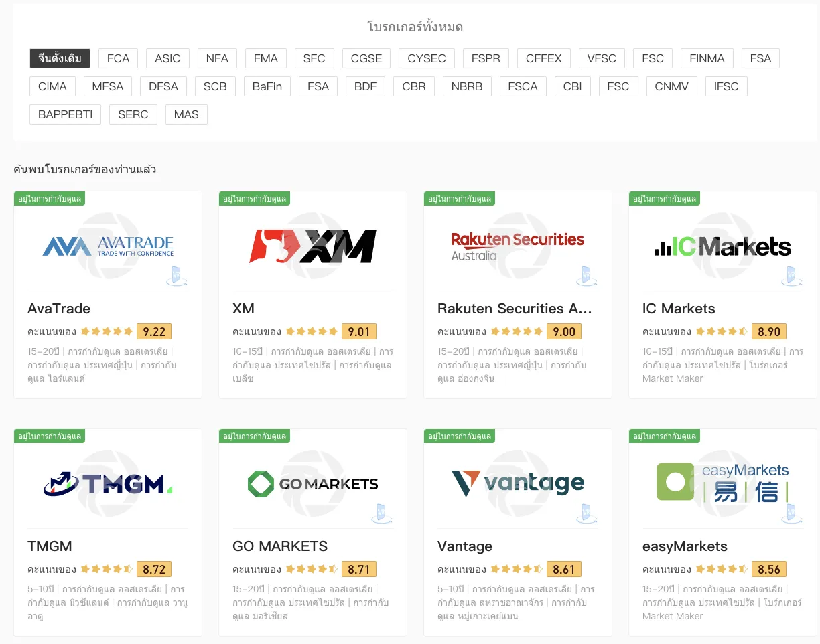Viewport: 820px width, 644px height.
Task: Click the regulated badge on TMGM card
Action: pos(50,436)
